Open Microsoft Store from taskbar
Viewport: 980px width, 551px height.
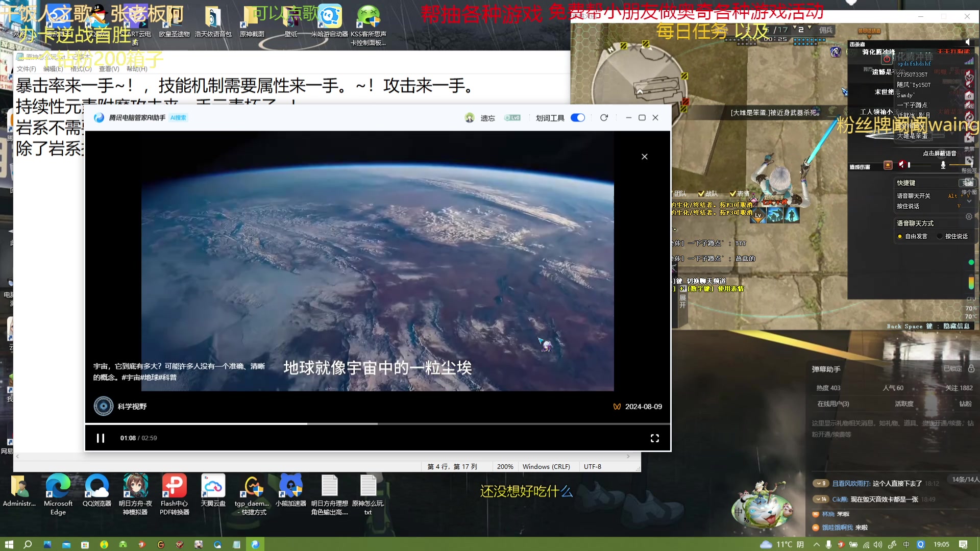point(85,544)
